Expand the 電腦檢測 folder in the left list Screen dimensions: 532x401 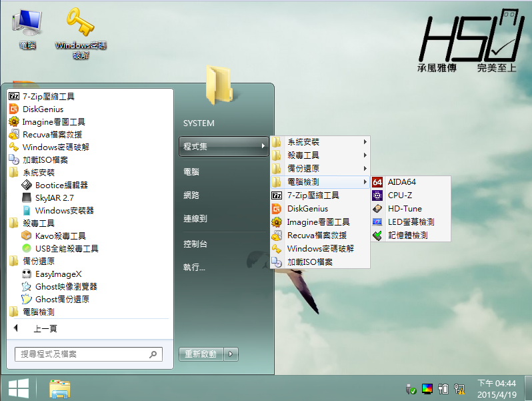(x=90, y=312)
